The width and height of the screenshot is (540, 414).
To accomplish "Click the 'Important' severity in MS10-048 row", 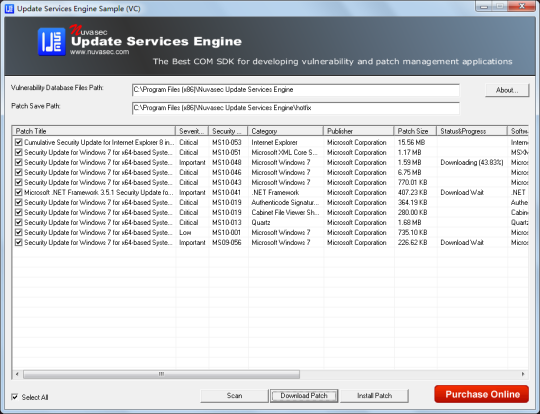I will (192, 162).
